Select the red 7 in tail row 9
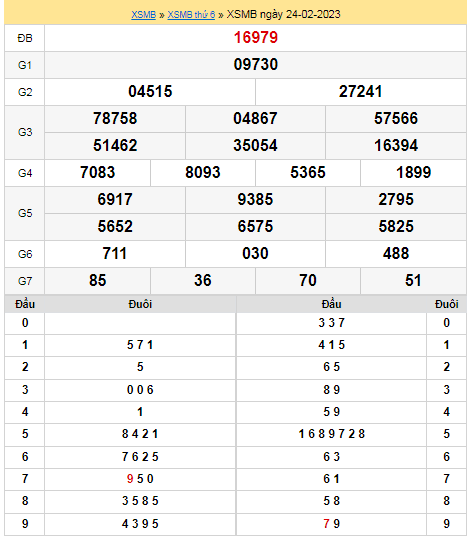 click(x=326, y=524)
